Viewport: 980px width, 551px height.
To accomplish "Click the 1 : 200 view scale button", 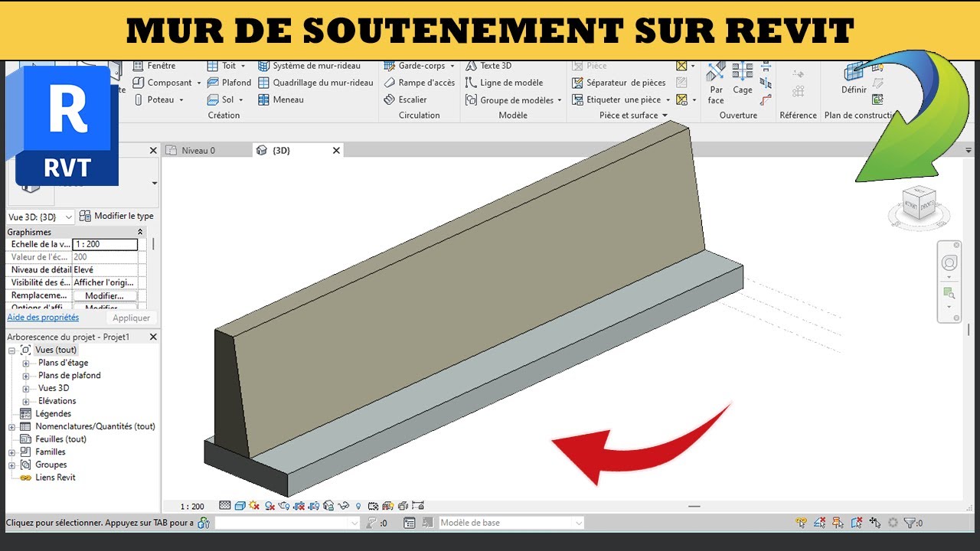I will (192, 507).
